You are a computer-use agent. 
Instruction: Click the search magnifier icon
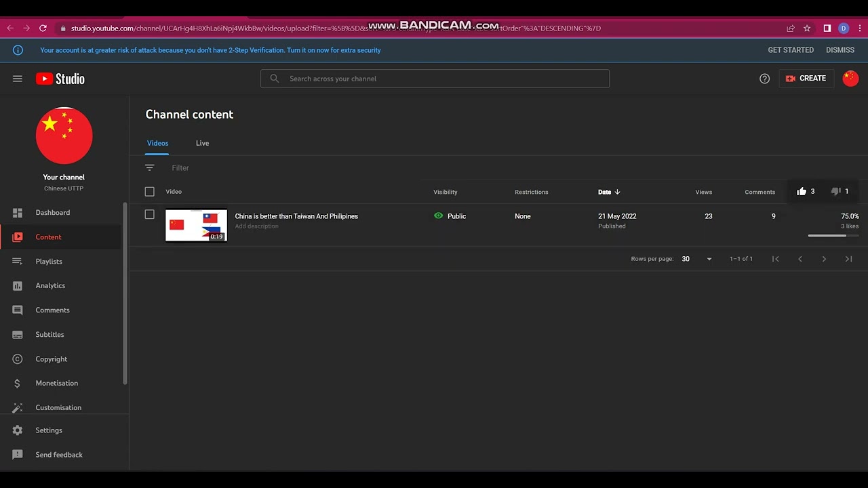[275, 79]
